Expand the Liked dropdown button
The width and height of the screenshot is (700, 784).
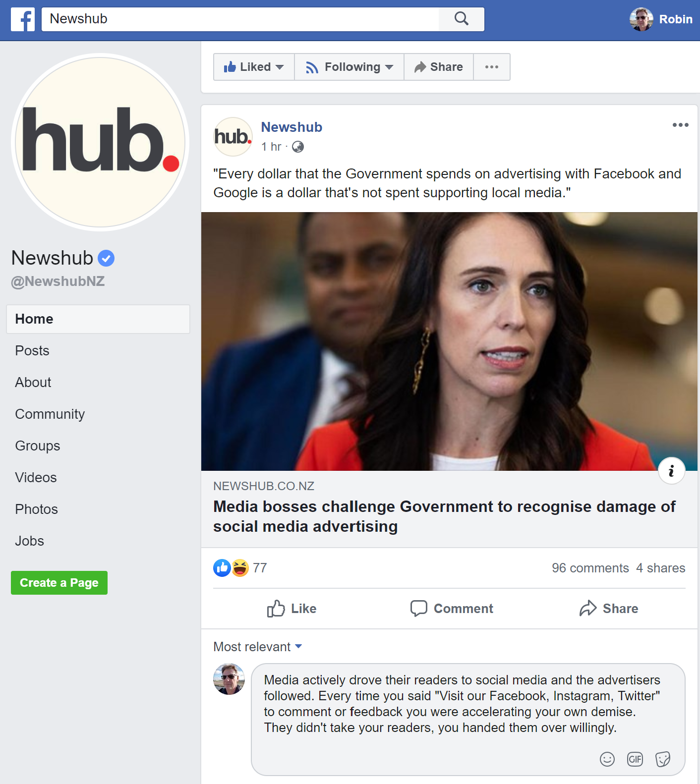pos(254,67)
